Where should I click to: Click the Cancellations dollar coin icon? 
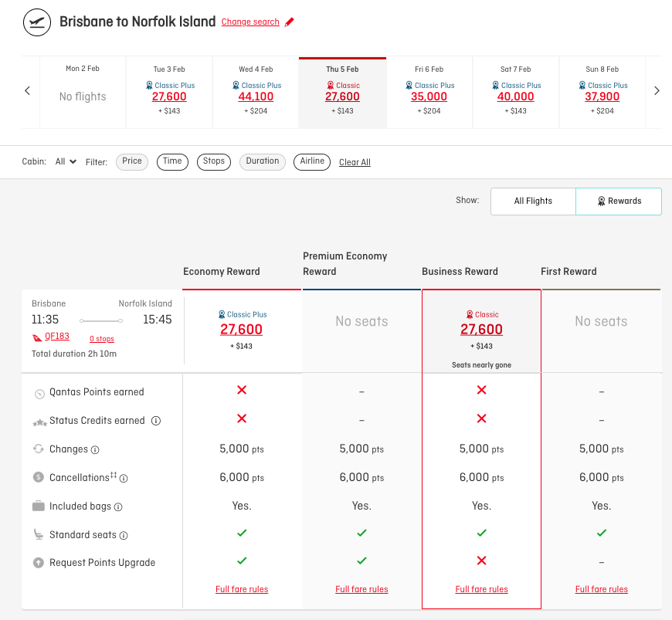[x=39, y=476]
